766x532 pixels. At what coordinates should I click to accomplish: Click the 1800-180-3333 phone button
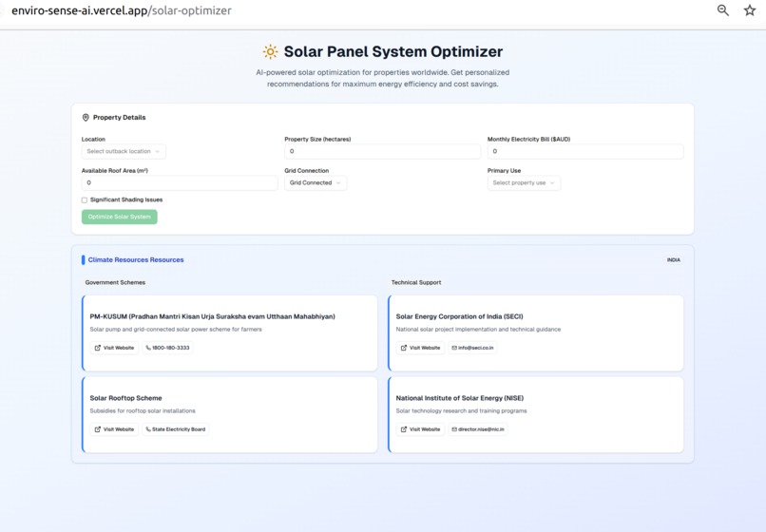click(x=167, y=348)
